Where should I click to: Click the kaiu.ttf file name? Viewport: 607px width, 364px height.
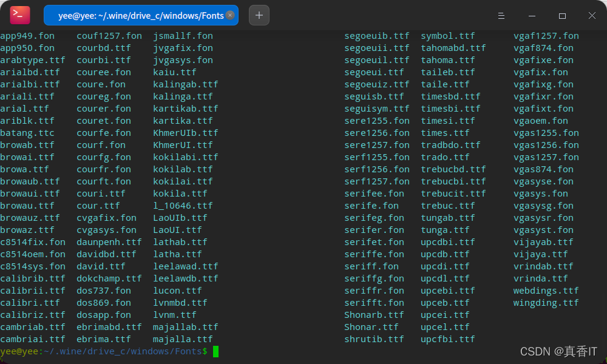point(175,72)
